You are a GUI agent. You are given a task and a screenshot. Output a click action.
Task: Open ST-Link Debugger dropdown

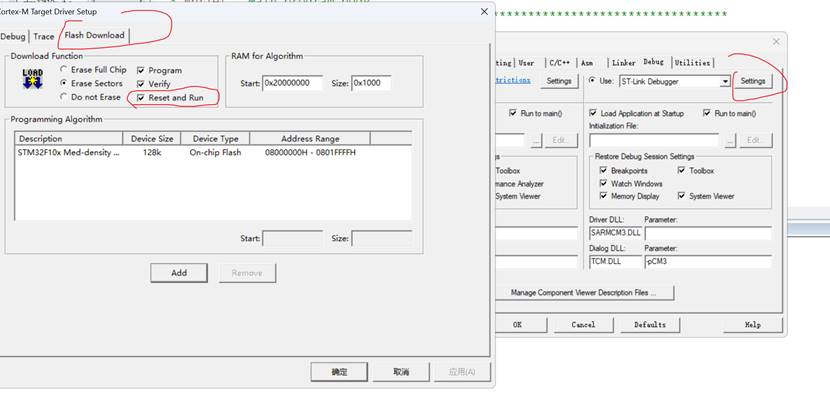tap(725, 82)
